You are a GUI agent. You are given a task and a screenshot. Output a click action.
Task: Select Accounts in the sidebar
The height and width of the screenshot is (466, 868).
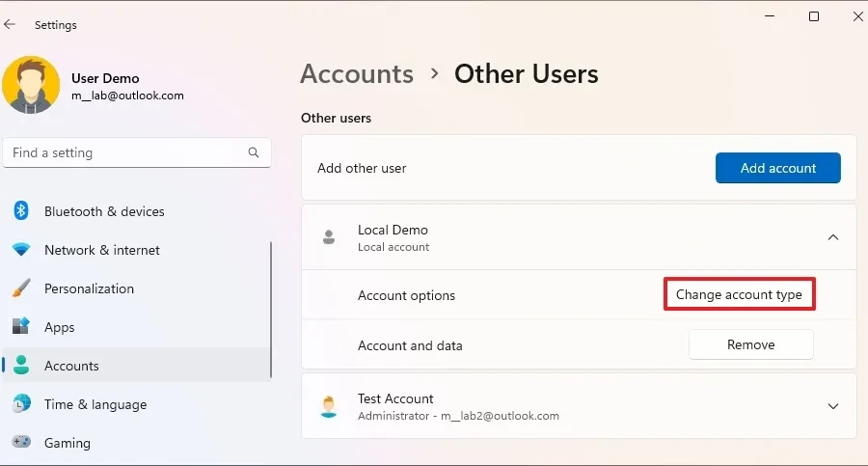point(137,365)
